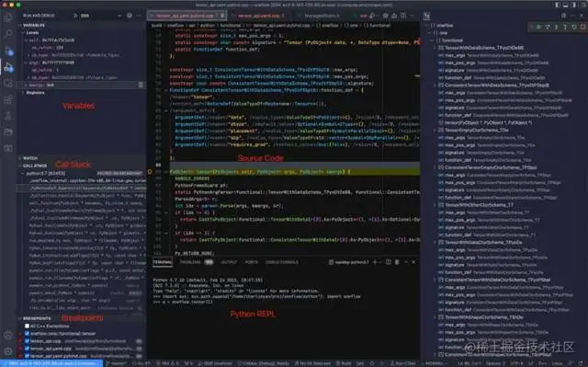Switch to the ManagedState.h editor tab

click(322, 16)
